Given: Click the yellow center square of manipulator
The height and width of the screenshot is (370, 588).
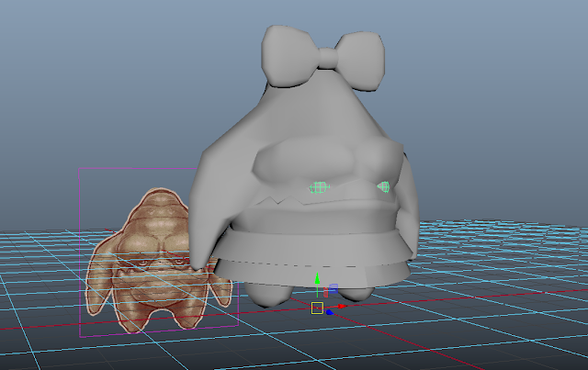Looking at the screenshot, I should [x=317, y=308].
